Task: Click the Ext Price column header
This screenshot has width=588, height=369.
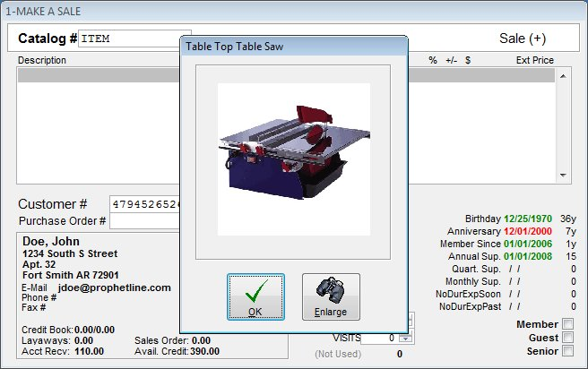Action: [534, 61]
